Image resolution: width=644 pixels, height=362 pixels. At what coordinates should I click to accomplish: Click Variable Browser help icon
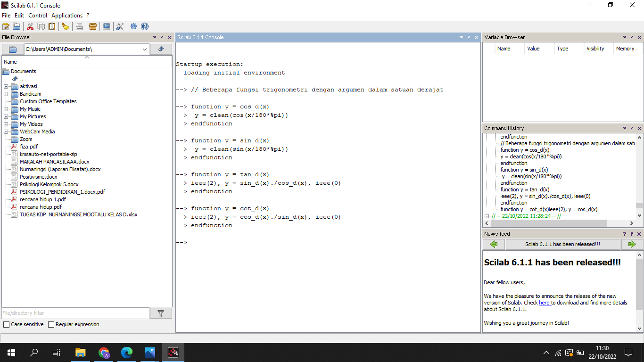(x=625, y=37)
